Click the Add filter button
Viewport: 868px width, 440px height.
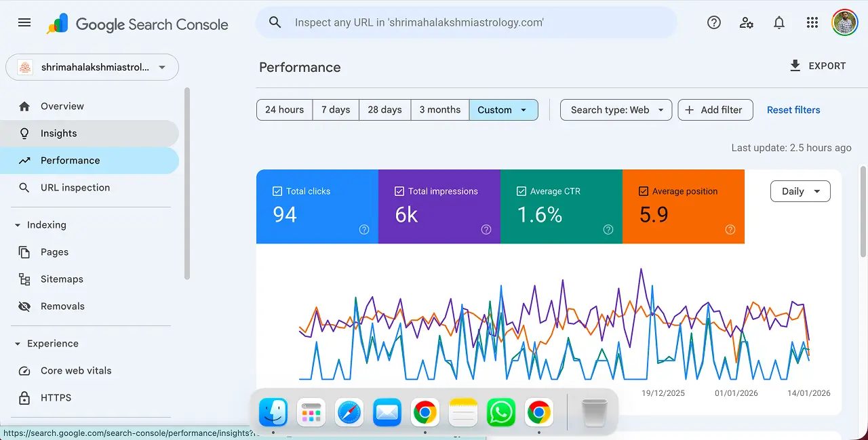715,109
